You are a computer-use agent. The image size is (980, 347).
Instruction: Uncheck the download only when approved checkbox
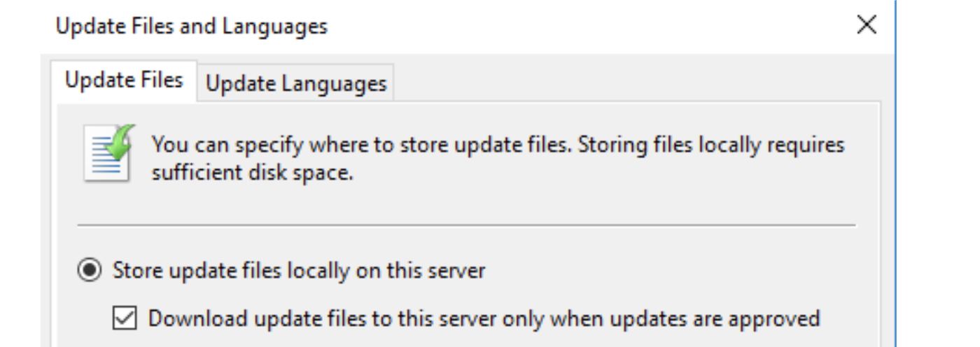tap(126, 319)
